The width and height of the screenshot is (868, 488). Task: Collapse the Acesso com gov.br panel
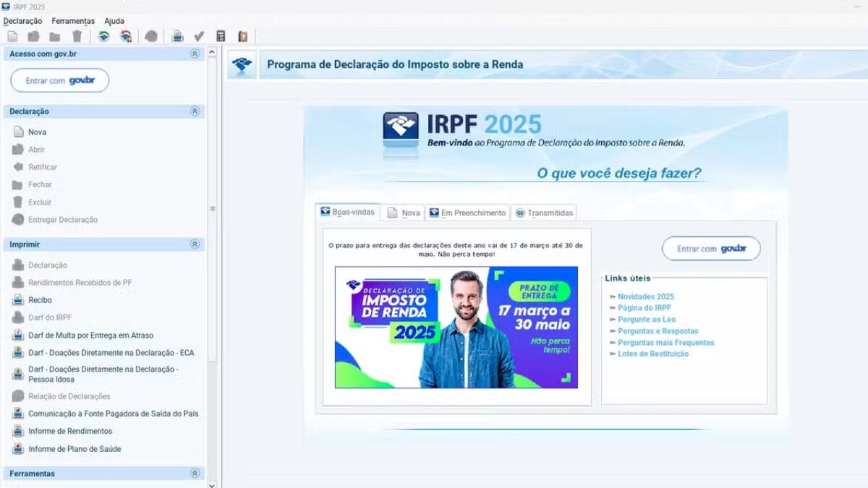(194, 53)
